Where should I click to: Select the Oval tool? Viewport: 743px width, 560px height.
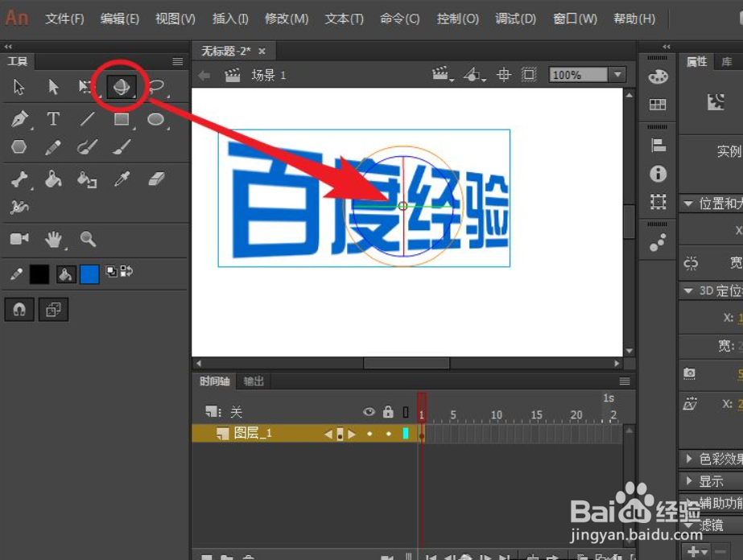click(156, 119)
